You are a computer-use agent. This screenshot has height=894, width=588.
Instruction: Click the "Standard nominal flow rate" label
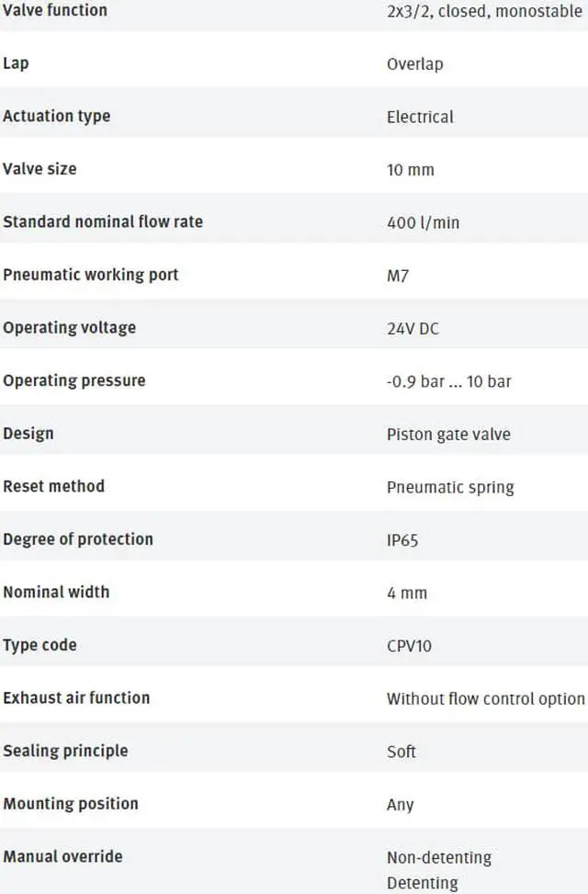(103, 221)
